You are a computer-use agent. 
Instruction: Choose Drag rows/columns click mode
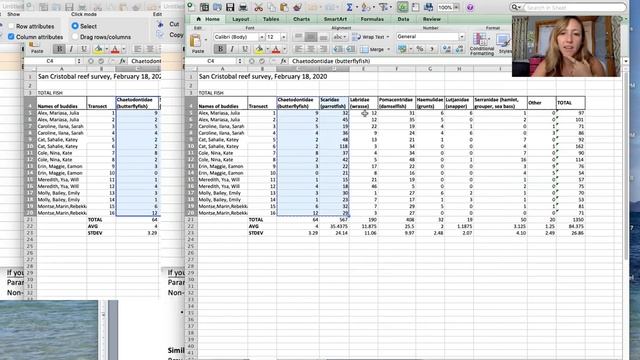(75, 37)
